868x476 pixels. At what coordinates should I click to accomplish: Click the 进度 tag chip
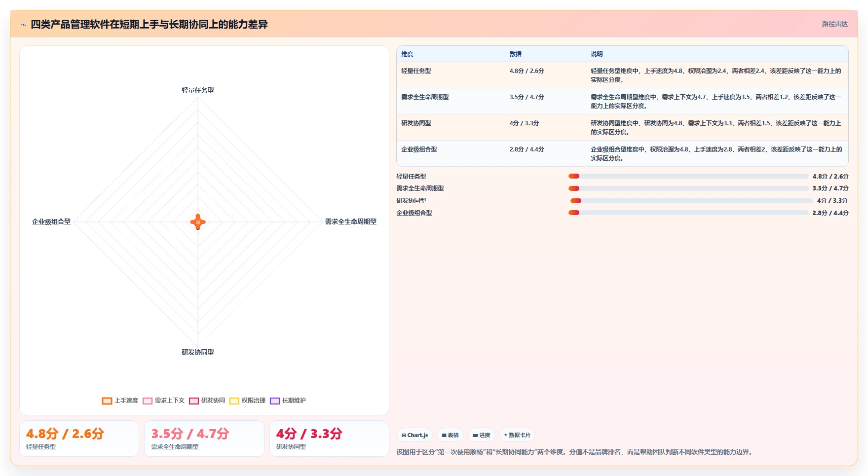tap(482, 435)
